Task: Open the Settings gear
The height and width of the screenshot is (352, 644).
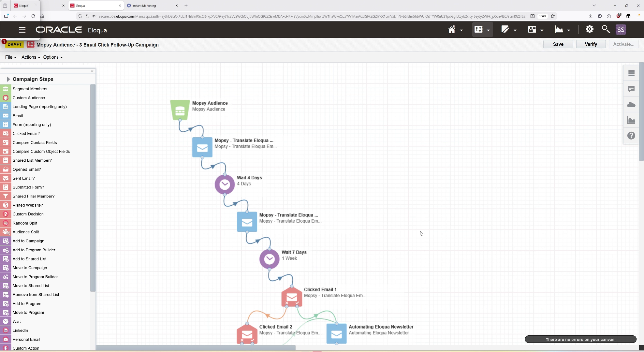Action: pyautogui.click(x=589, y=29)
